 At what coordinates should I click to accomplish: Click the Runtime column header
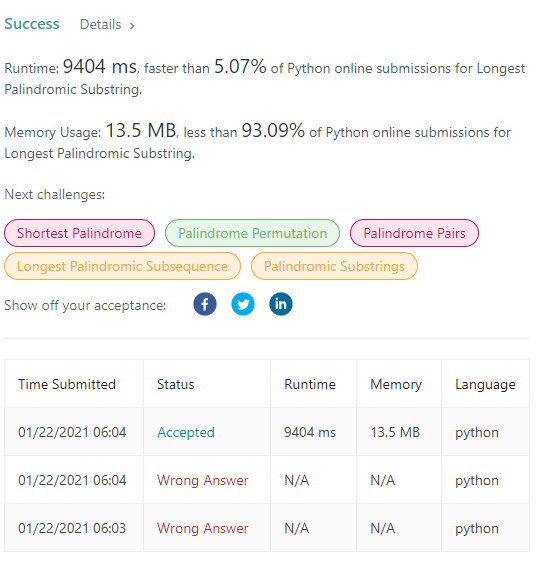pyautogui.click(x=310, y=384)
